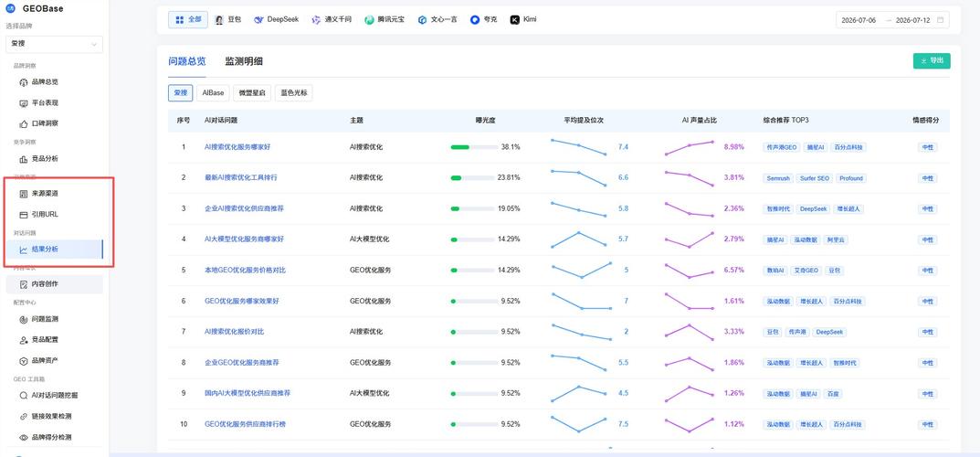980x457 pixels.
Task: Open 竞品分析 via its bar-chart icon
Action: pyautogui.click(x=24, y=159)
